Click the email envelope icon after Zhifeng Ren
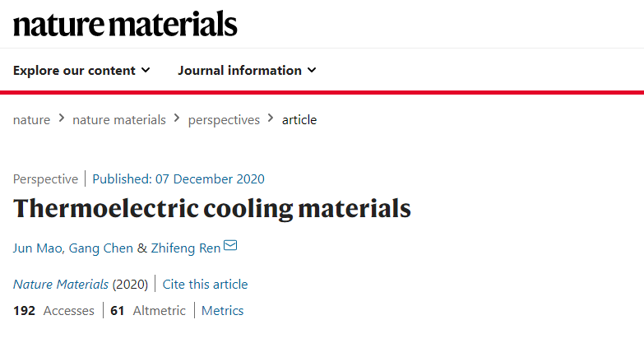Image resolution: width=644 pixels, height=343 pixels. tap(230, 245)
